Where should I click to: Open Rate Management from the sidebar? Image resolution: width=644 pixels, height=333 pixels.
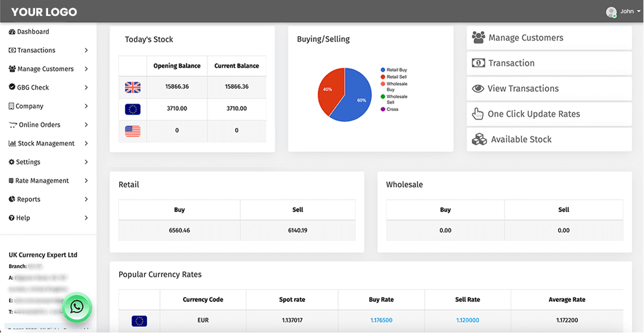tap(40, 181)
